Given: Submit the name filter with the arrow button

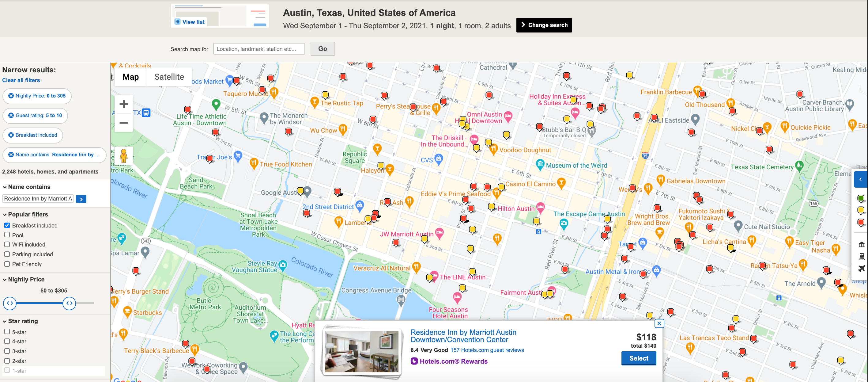Looking at the screenshot, I should point(81,199).
